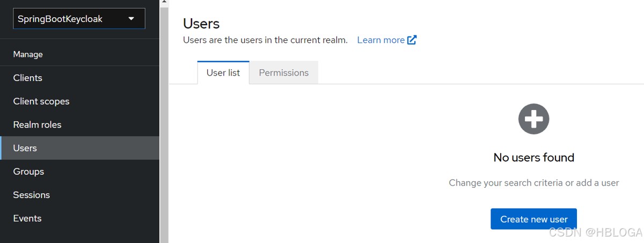Viewport: 644px width, 243px height.
Task: Follow the Learn more link text
Action: [380, 40]
